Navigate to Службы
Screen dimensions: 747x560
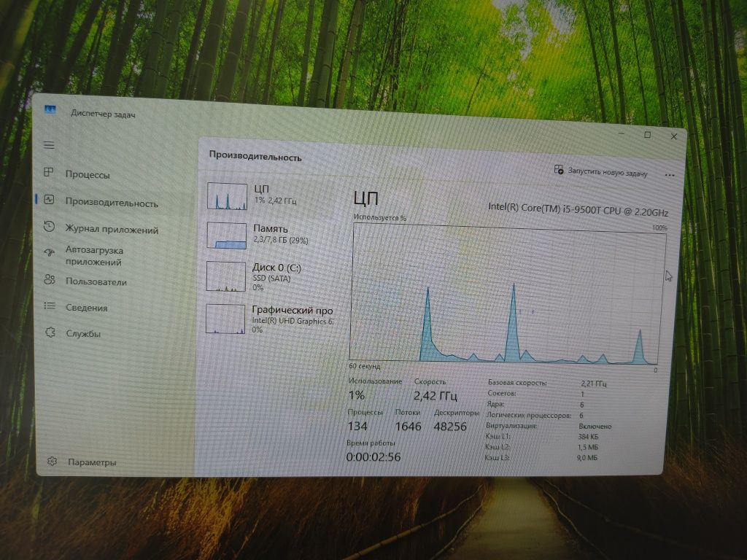point(83,334)
